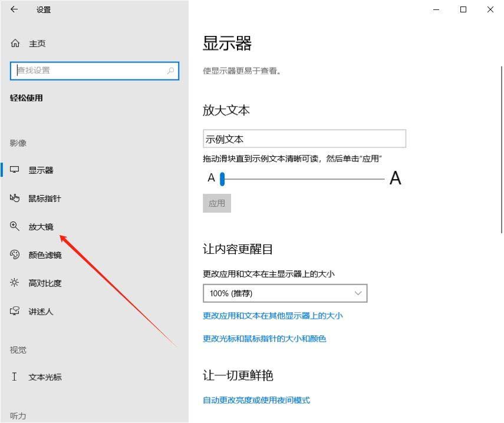
Task: Click the back arrow icon
Action: [x=14, y=9]
